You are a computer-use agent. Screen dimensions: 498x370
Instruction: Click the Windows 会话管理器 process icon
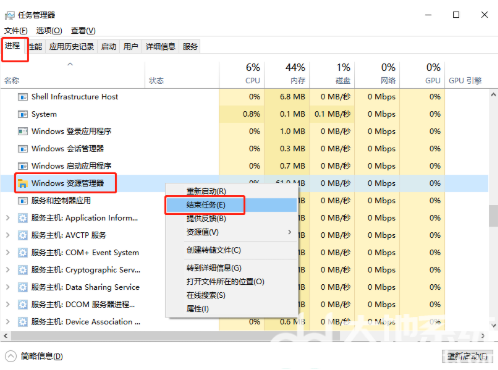click(x=22, y=149)
